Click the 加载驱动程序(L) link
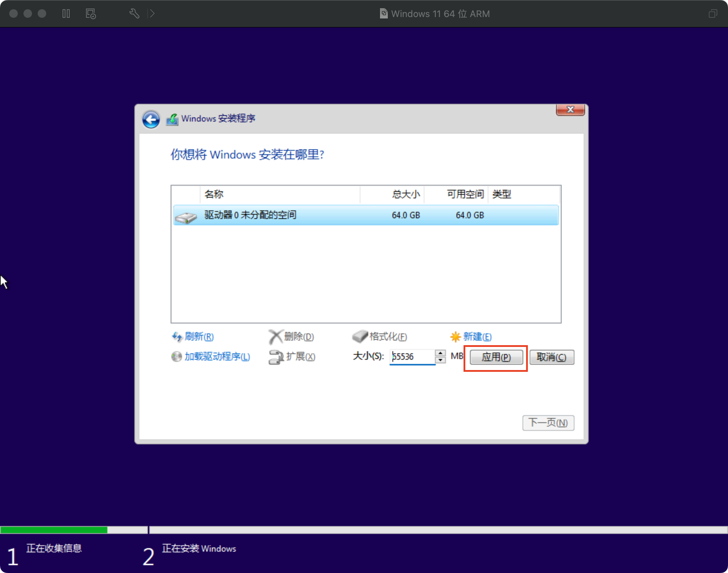The image size is (728, 573). pyautogui.click(x=217, y=357)
